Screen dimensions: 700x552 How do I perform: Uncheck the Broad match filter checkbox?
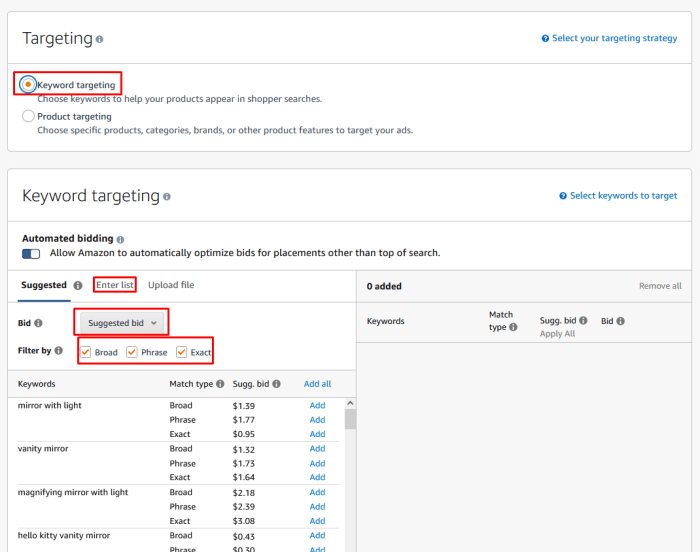coord(86,352)
